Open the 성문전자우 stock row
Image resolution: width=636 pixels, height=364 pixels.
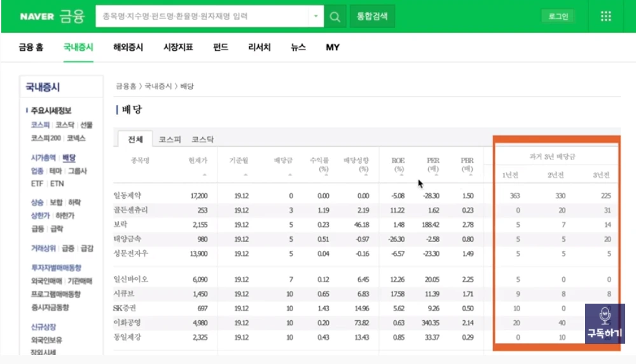(x=131, y=253)
